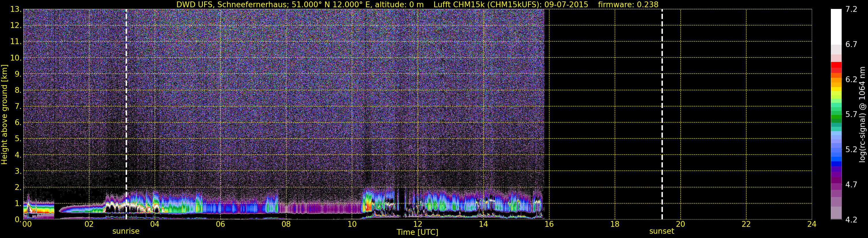Select the white dashed sunset marker line

point(662,114)
